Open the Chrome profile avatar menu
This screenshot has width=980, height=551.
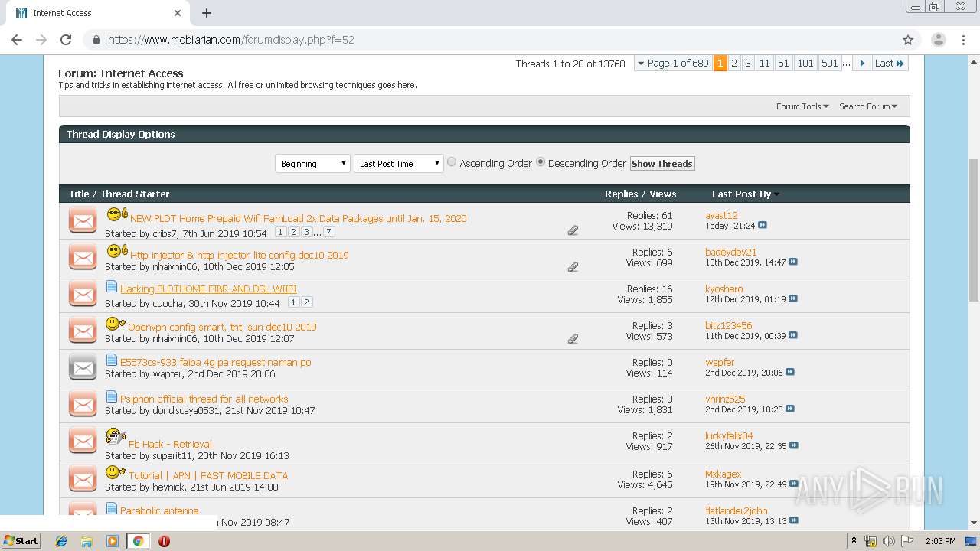tap(939, 40)
